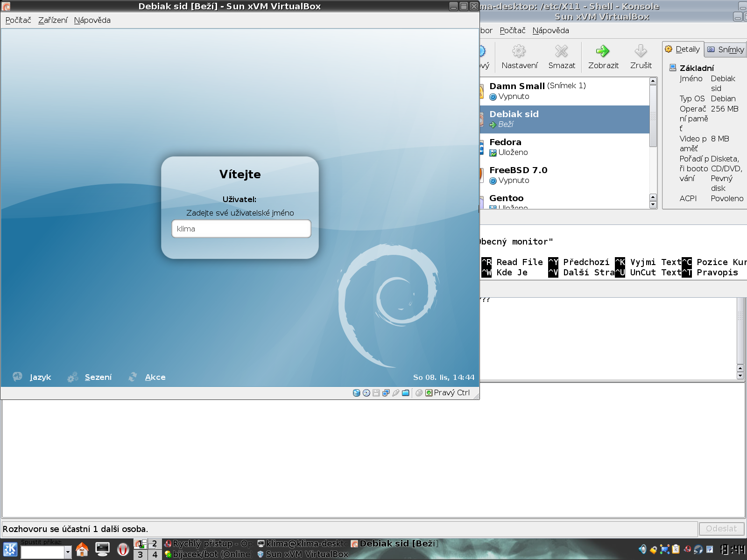Switch to virtual desktop 4
747x560 pixels.
pos(155,554)
